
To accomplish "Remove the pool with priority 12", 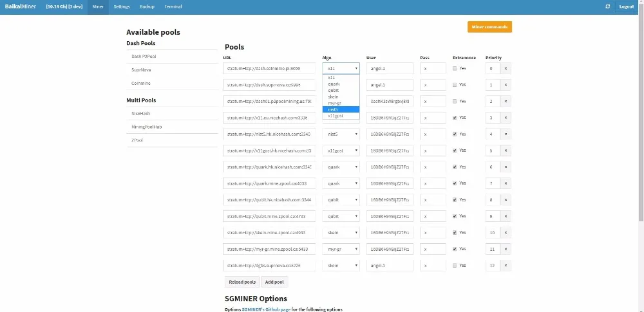I will click(506, 266).
